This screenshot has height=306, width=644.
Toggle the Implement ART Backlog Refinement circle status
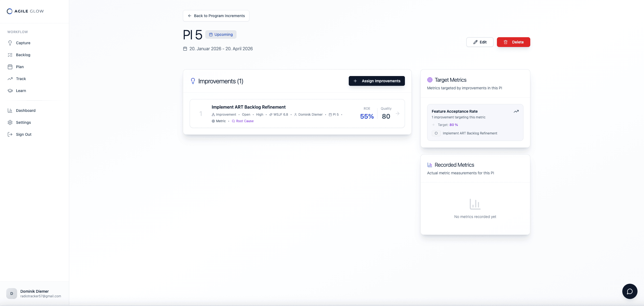(x=436, y=133)
